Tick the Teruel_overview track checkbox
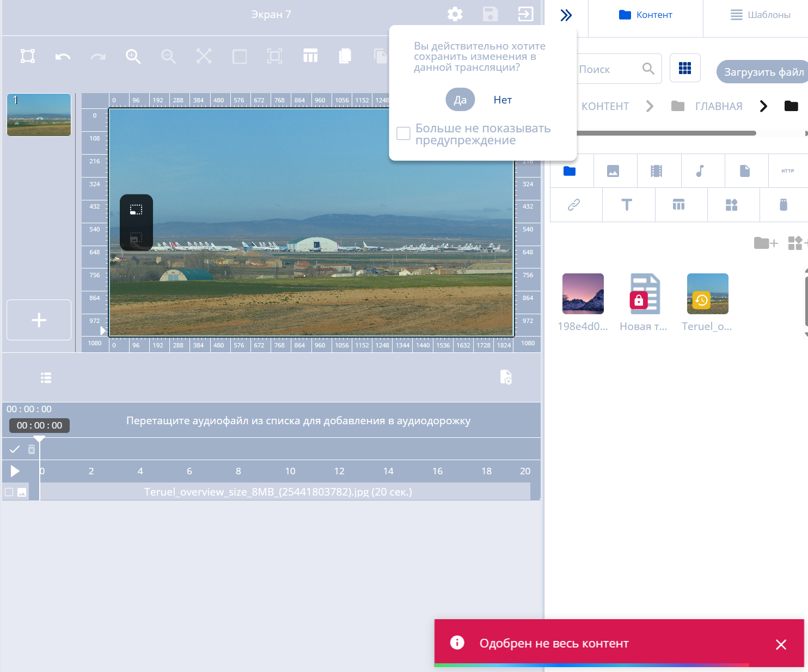The image size is (808, 672). click(9, 492)
